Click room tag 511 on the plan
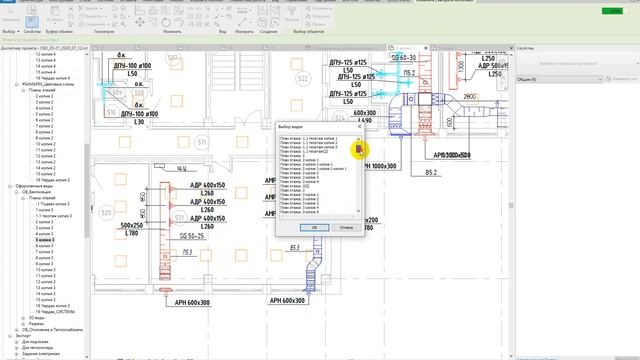This screenshot has width=640, height=360. [x=202, y=142]
